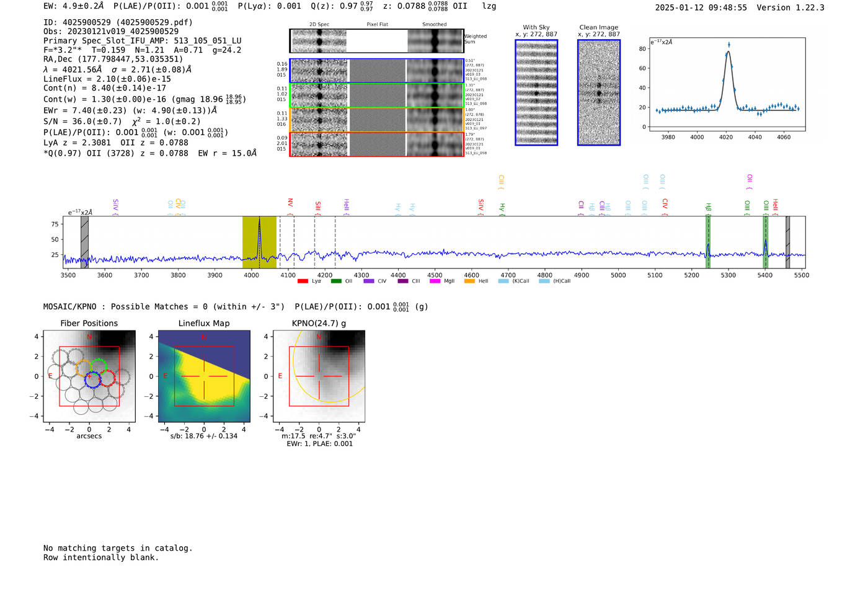The width and height of the screenshot is (868, 591).
Task: Select the λ = 4021.56Å wavelength line
Action: [x=118, y=69]
